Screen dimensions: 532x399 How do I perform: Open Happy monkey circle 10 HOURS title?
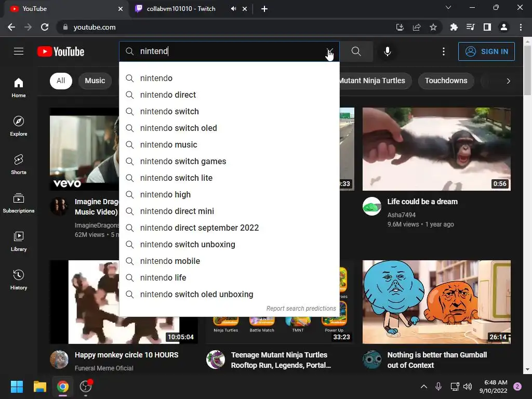(127, 355)
